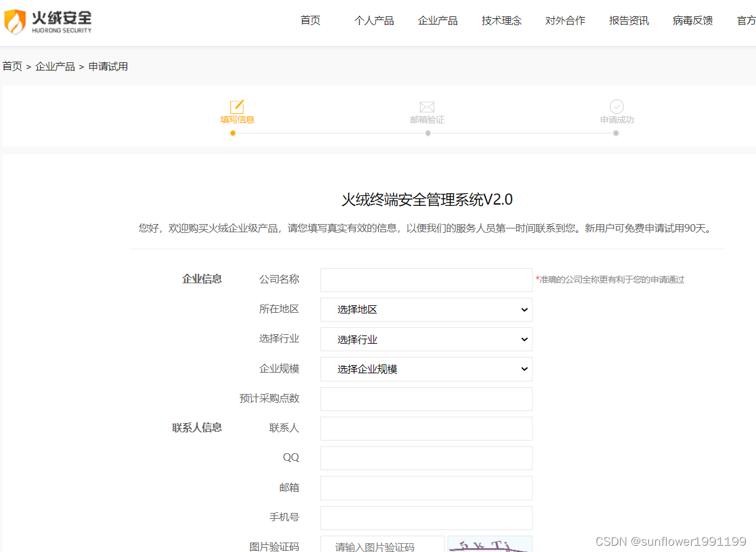Viewport: 756px width, 552px height.
Task: Click the 申请试用 breadcrumb text
Action: click(x=108, y=66)
